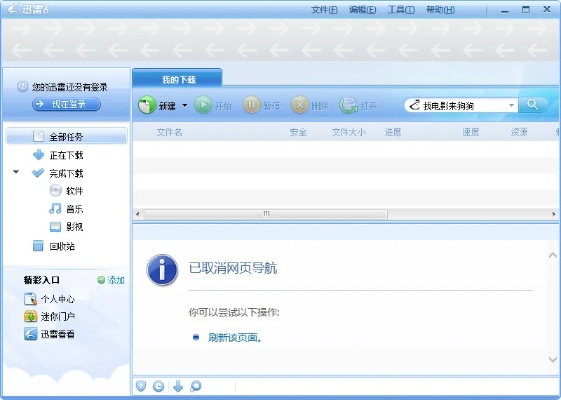Click the blue information icon

pos(162,270)
